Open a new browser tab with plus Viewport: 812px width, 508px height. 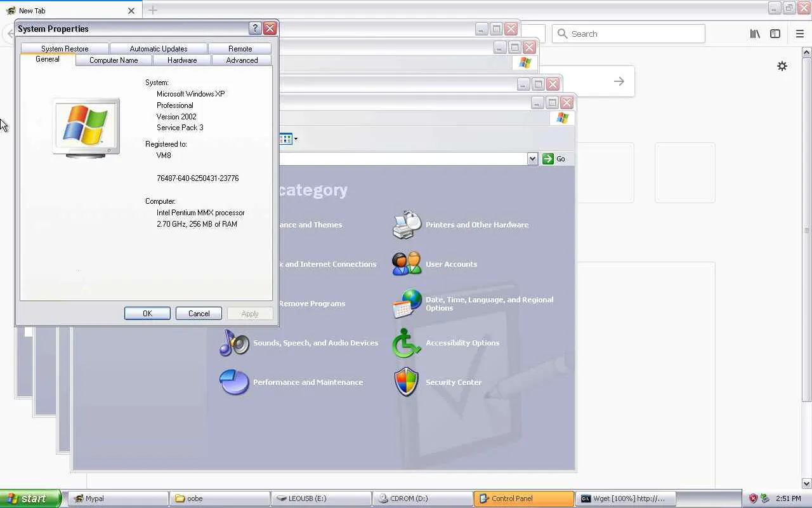tap(153, 10)
